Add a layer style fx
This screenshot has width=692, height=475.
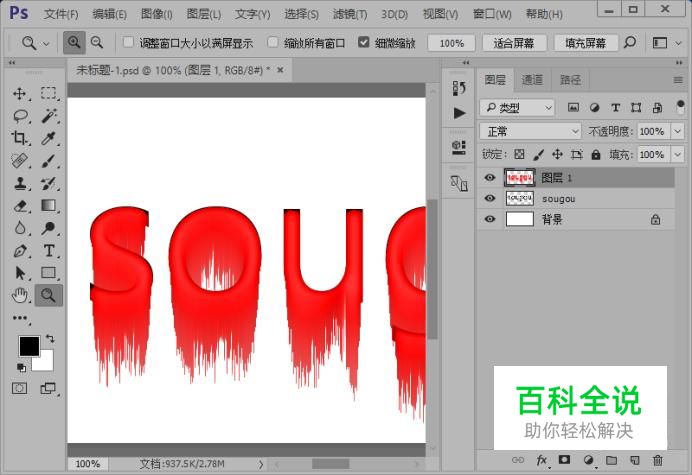(542, 460)
